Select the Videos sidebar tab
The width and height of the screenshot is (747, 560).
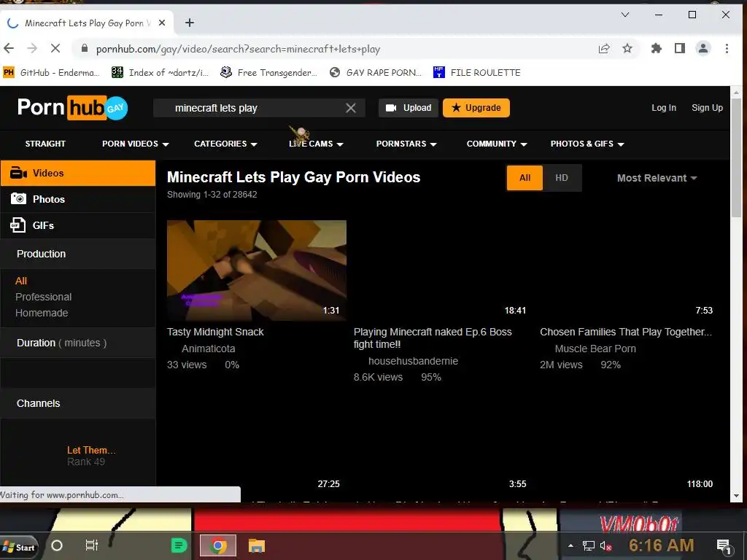(77, 173)
